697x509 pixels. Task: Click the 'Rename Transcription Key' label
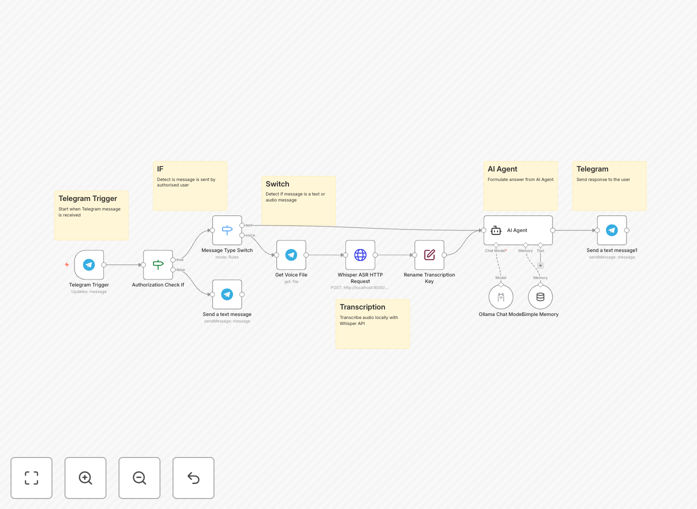pyautogui.click(x=429, y=278)
